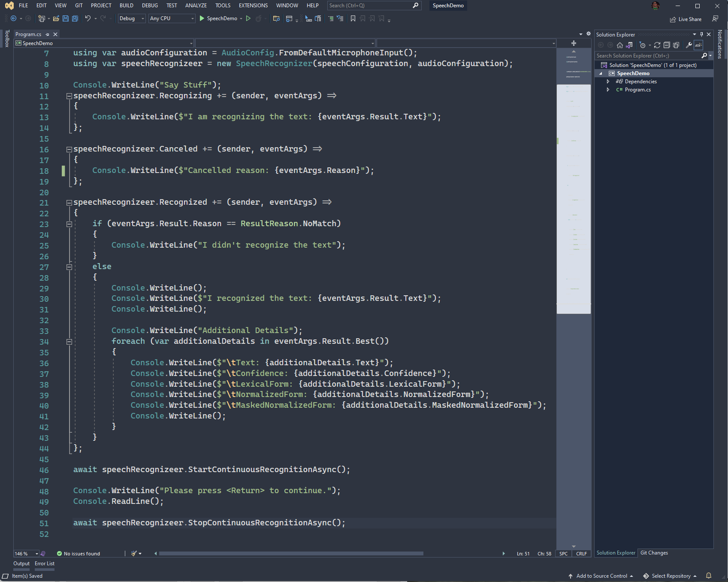728x582 pixels.
Task: Open the Notifications side tab
Action: click(720, 44)
